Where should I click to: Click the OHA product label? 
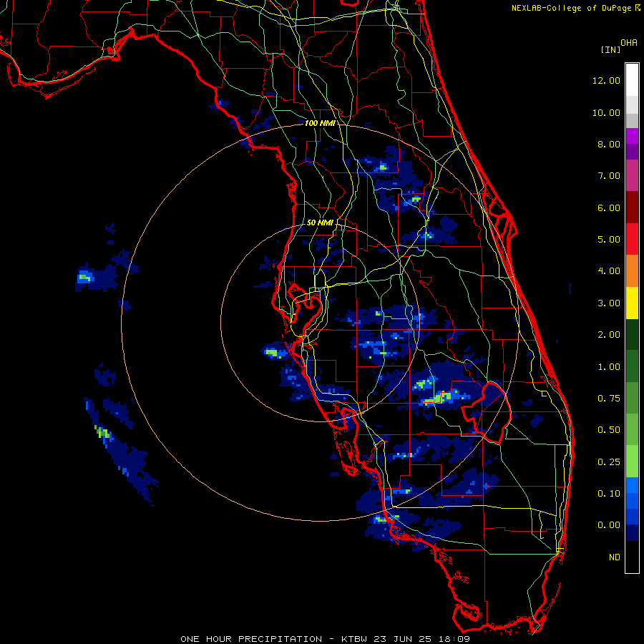(629, 42)
